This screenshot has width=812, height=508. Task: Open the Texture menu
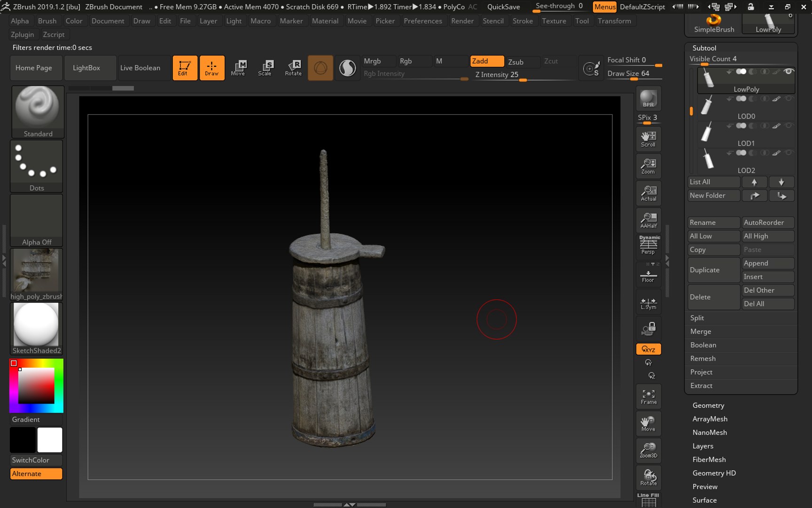click(554, 21)
